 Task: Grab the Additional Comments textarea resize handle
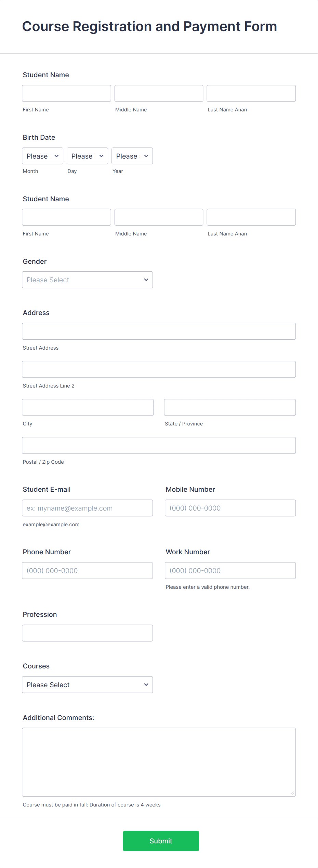pyautogui.click(x=292, y=793)
